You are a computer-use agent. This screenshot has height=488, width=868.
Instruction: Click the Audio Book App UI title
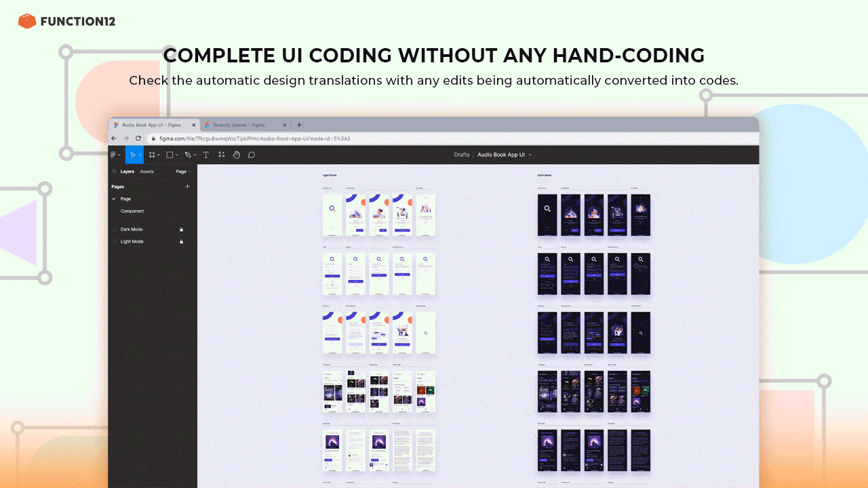click(x=501, y=155)
